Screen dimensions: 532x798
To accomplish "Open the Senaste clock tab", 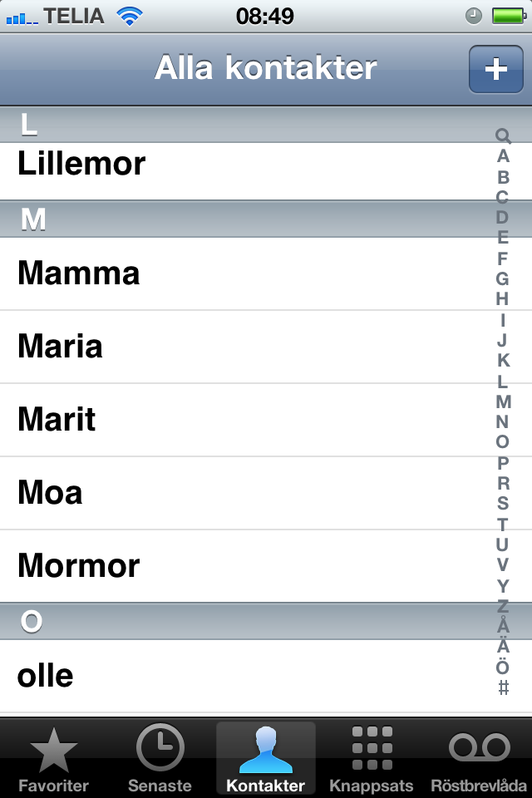I will pyautogui.click(x=160, y=758).
